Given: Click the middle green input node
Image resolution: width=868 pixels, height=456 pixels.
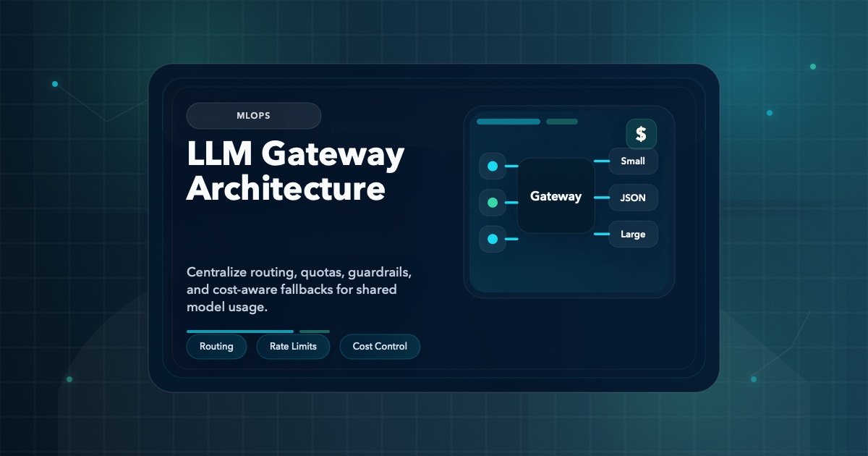Looking at the screenshot, I should (x=493, y=203).
